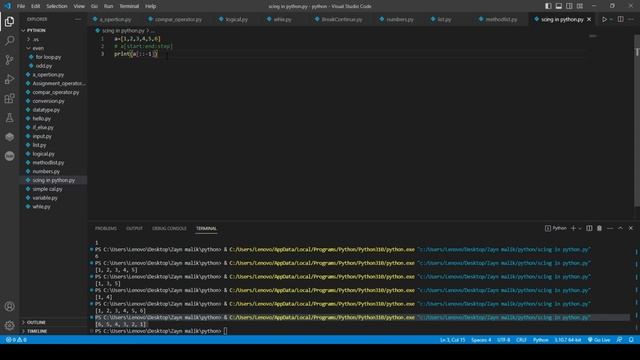Viewport: 640px width, 360px height.
Task: Click the editor vertical scrollbar
Action: coord(637,120)
